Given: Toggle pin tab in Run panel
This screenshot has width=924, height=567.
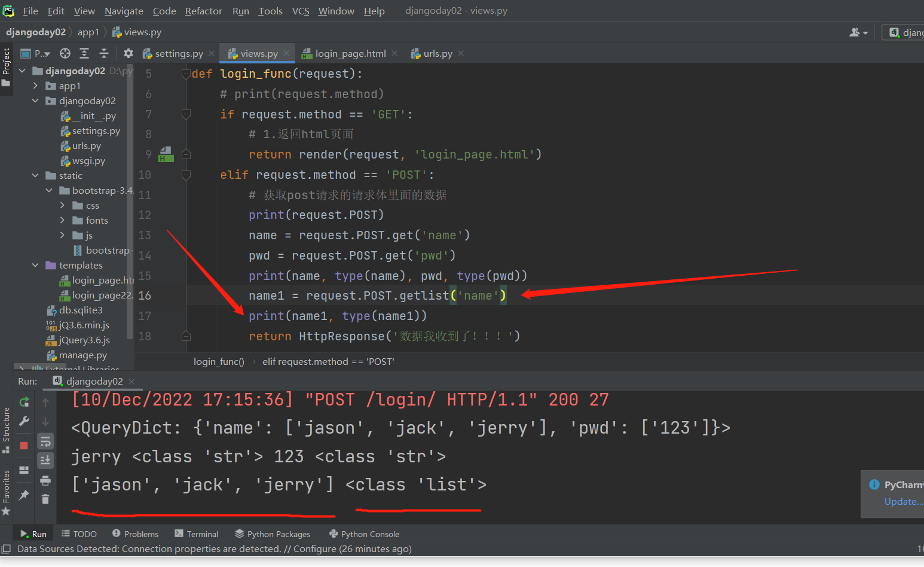Looking at the screenshot, I should click(24, 495).
